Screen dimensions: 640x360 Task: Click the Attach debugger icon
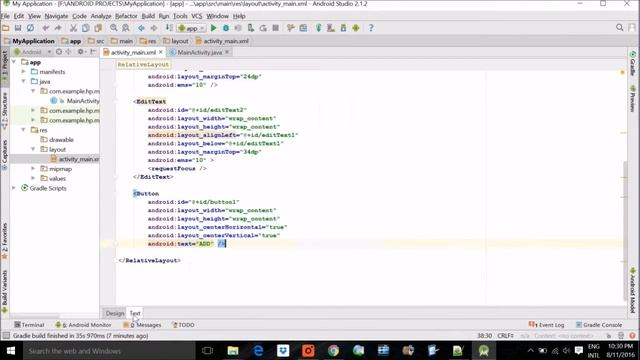point(251,28)
